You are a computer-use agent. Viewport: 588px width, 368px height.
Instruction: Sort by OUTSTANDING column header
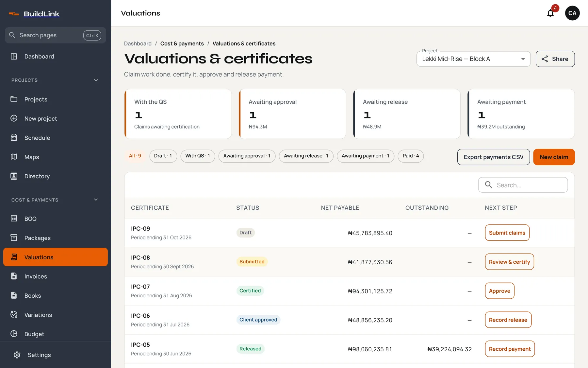[x=427, y=208]
